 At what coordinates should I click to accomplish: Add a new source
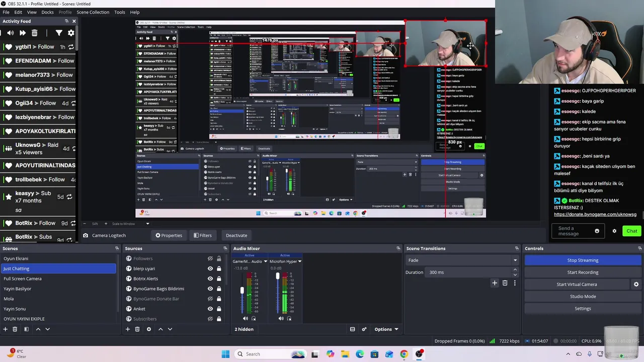(x=128, y=329)
